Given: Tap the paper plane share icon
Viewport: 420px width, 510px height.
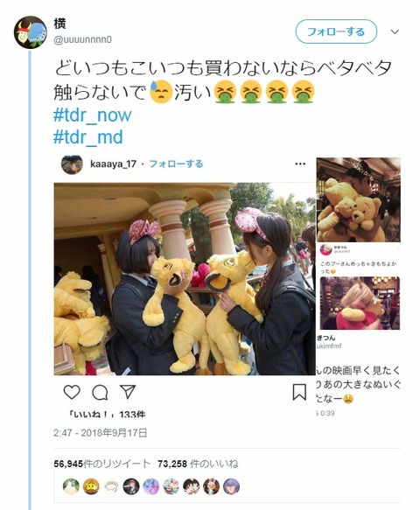Looking at the screenshot, I should [128, 392].
